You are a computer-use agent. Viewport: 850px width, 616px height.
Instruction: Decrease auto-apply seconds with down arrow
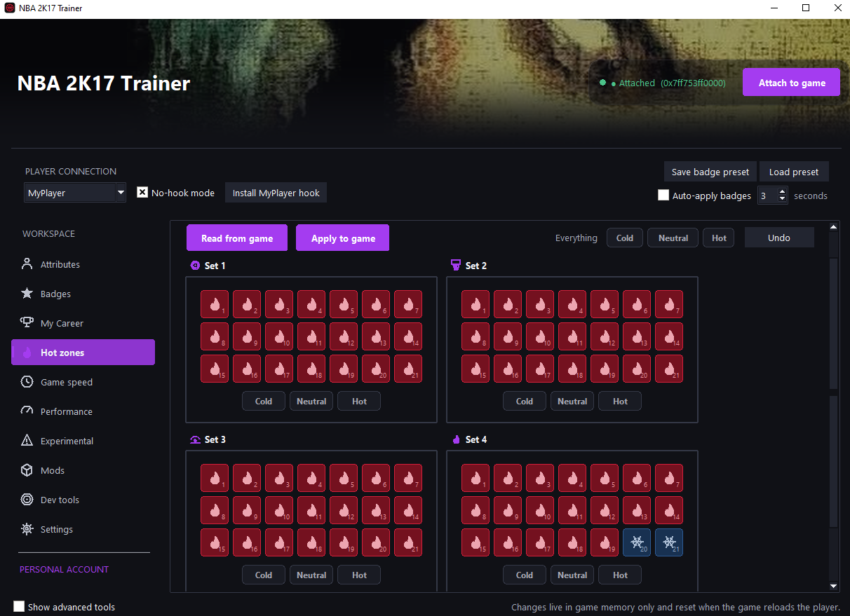point(783,200)
